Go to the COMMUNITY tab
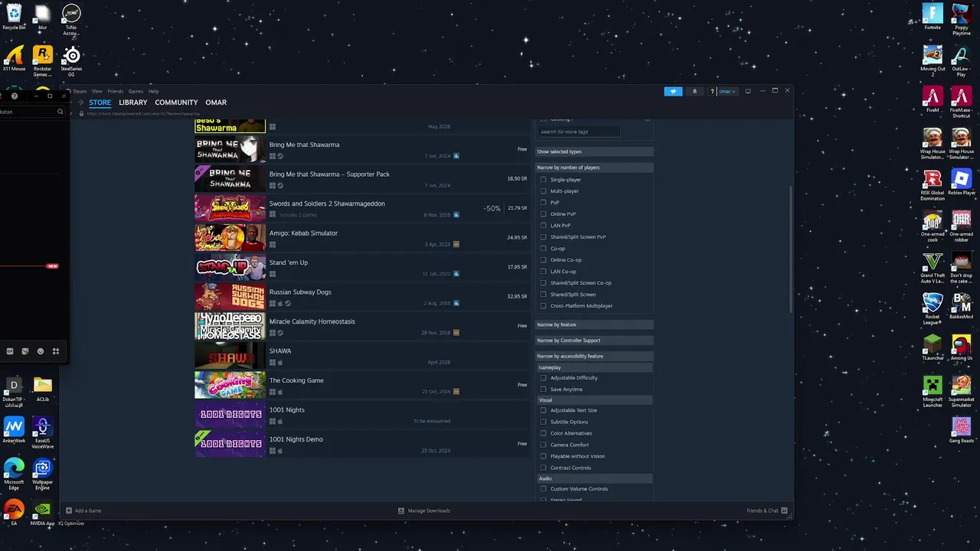Image resolution: width=980 pixels, height=551 pixels. click(176, 103)
